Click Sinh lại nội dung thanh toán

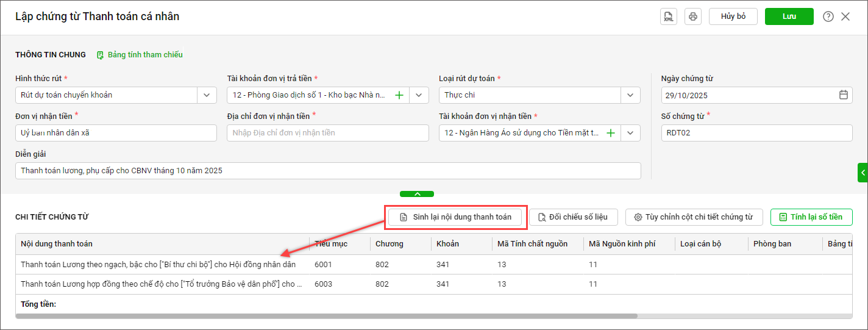[x=455, y=217]
